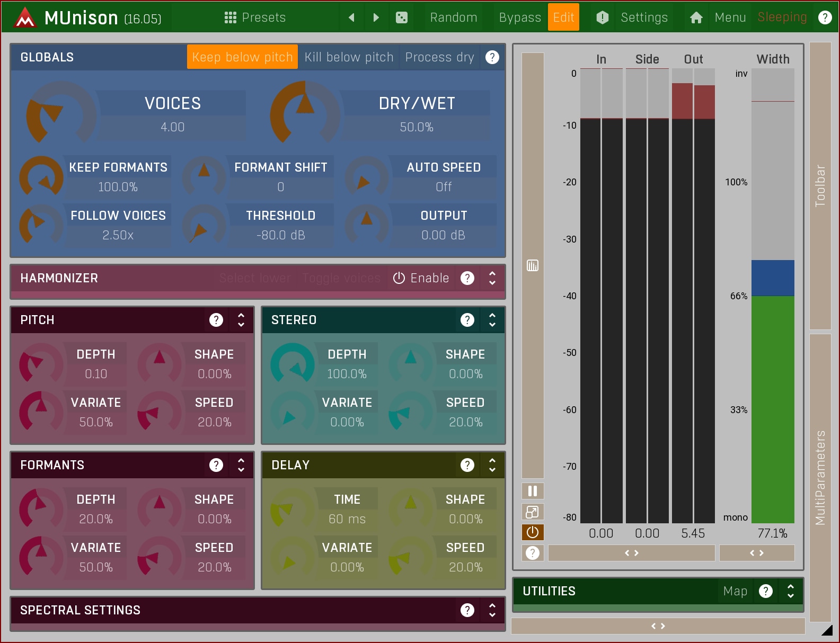
Task: Click the meter power icon
Action: click(533, 532)
